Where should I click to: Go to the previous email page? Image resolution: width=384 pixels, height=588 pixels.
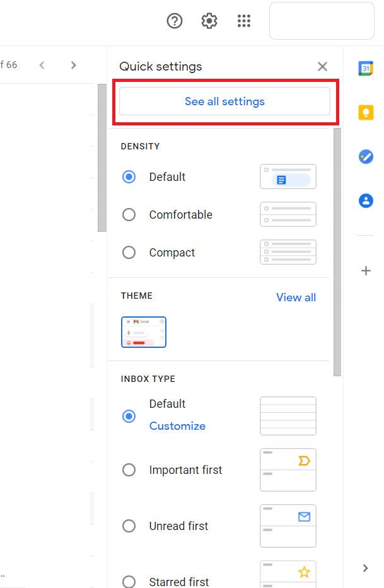coord(42,65)
